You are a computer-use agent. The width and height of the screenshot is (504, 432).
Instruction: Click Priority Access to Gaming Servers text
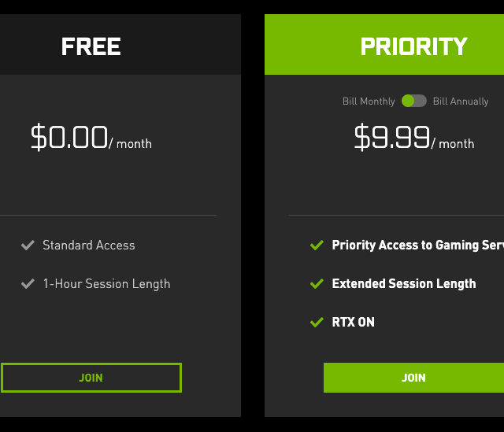click(x=417, y=246)
